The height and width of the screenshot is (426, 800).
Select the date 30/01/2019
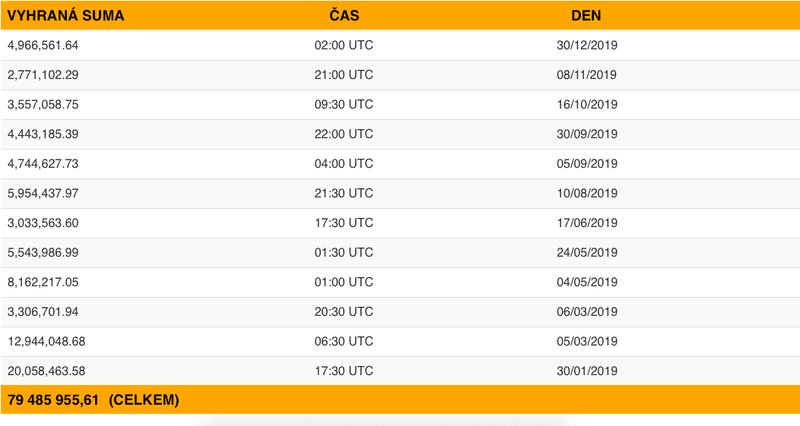[587, 371]
